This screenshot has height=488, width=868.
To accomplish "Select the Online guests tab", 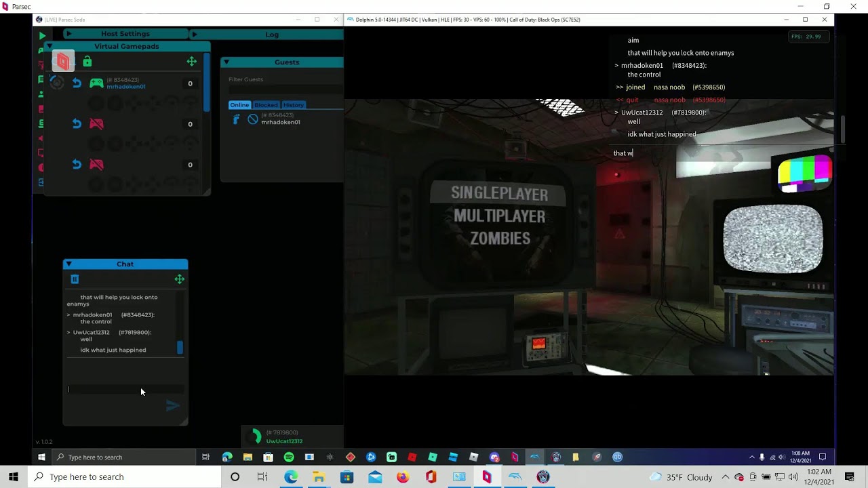I will 239,105.
